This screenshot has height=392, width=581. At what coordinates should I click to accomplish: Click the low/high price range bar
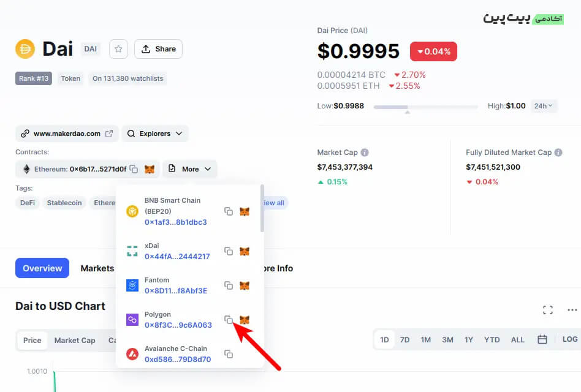[426, 107]
